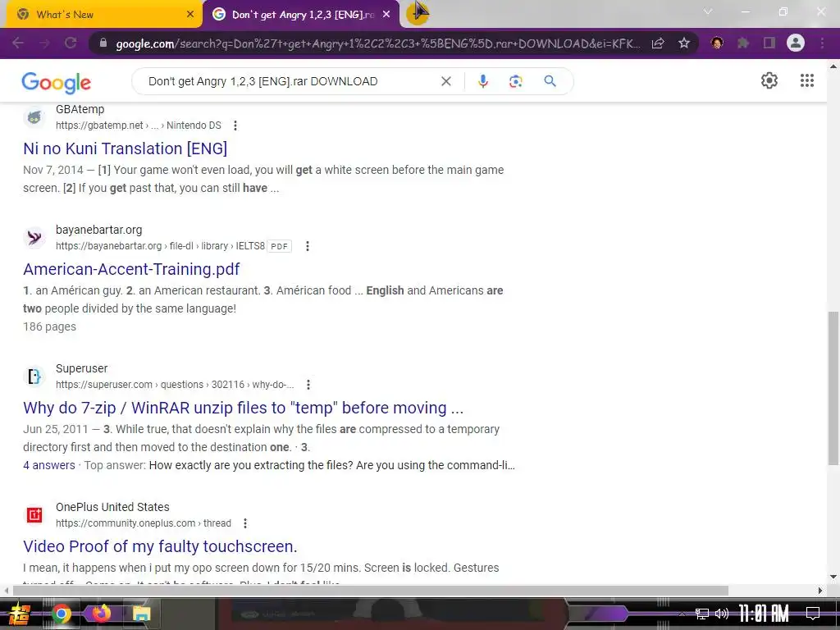Image resolution: width=840 pixels, height=630 pixels.
Task: Click the horizontal scrollbar right arrow
Action: coord(820,591)
